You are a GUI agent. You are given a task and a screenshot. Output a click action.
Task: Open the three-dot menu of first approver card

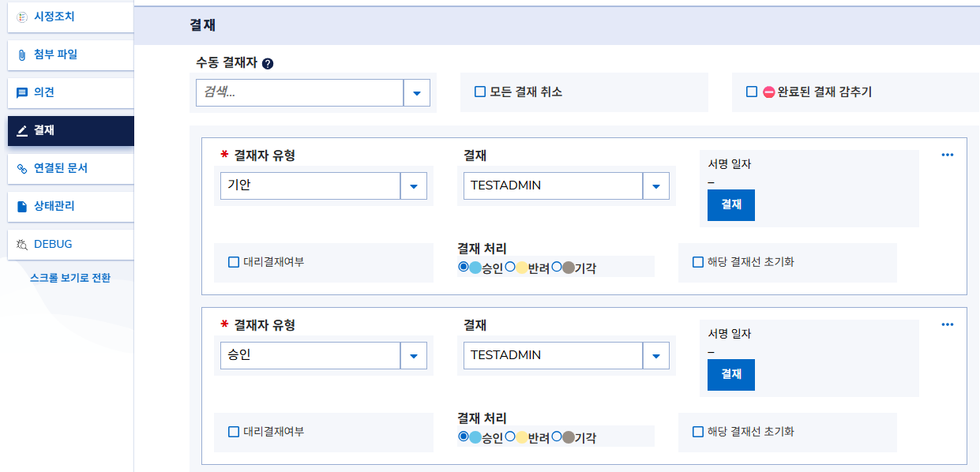(x=948, y=155)
